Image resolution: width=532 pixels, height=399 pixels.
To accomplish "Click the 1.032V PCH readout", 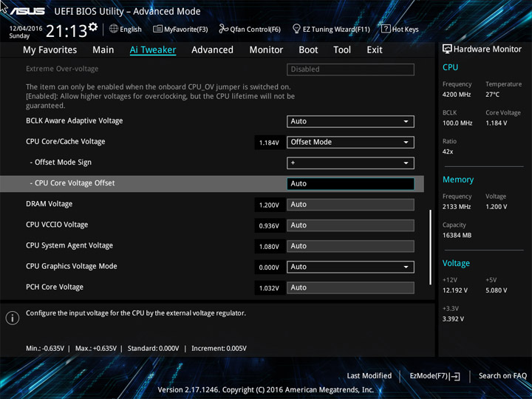I will tap(270, 288).
